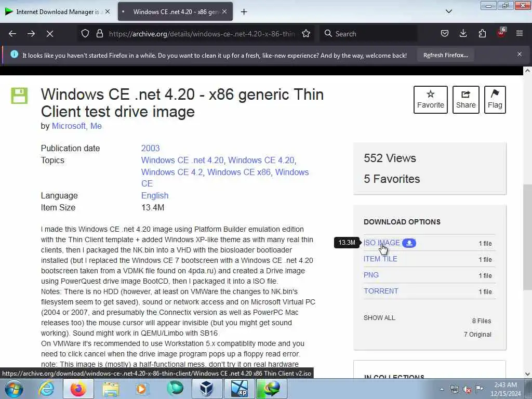Viewport: 532px width, 399px height.
Task: Open the Firefox downloads panel arrow
Action: [463, 33]
